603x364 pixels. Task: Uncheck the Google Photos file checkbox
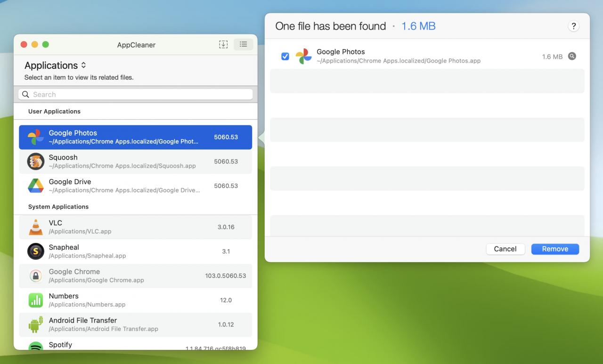tap(285, 56)
